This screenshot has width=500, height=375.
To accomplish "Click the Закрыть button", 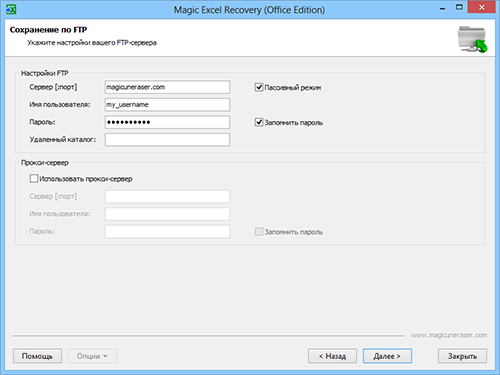I will coord(462,356).
